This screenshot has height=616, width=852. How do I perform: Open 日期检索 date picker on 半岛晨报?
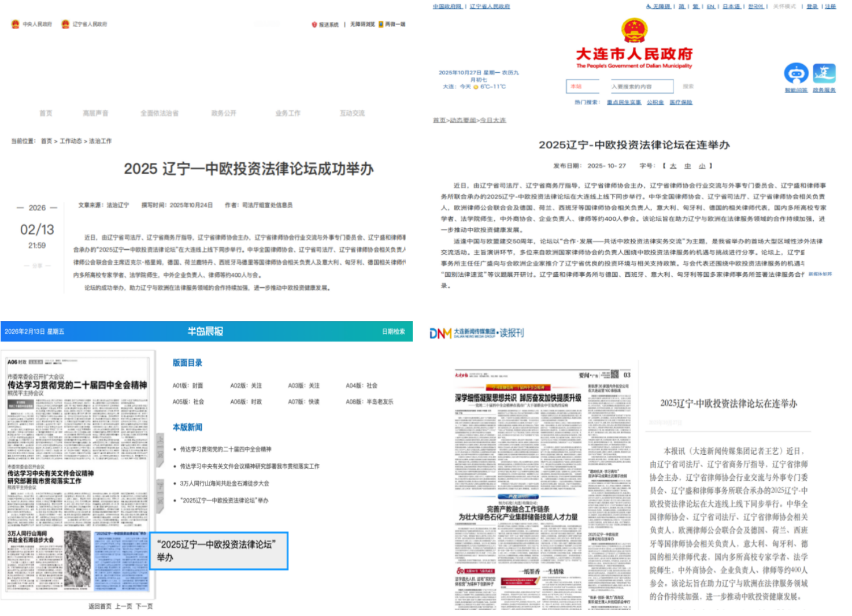click(393, 332)
